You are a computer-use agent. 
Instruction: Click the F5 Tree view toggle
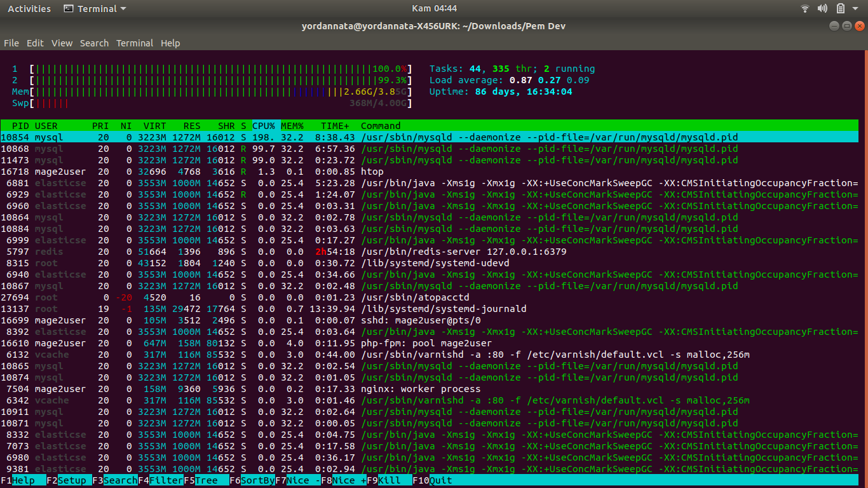[206, 480]
